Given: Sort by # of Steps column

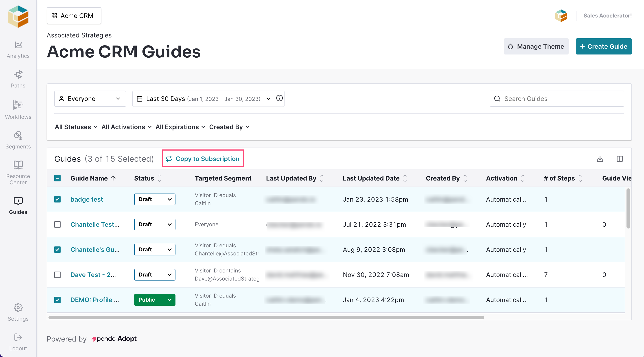Looking at the screenshot, I should 580,178.
